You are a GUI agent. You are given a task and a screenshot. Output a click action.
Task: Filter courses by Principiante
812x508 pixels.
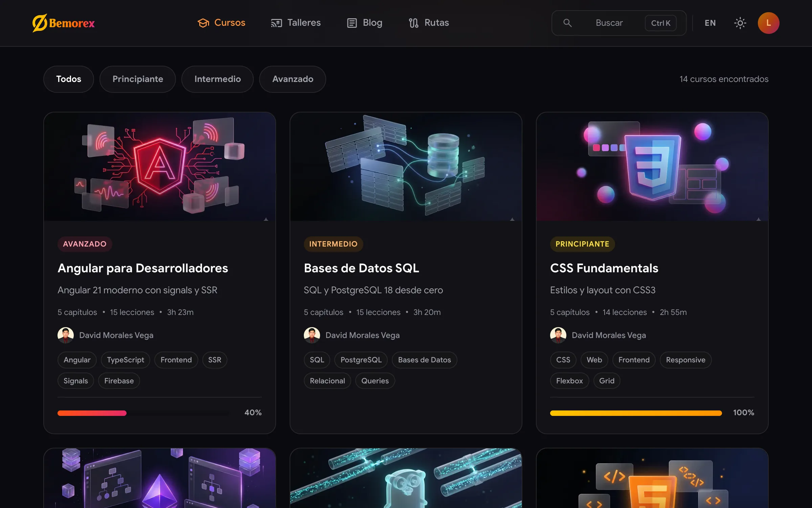click(138, 79)
